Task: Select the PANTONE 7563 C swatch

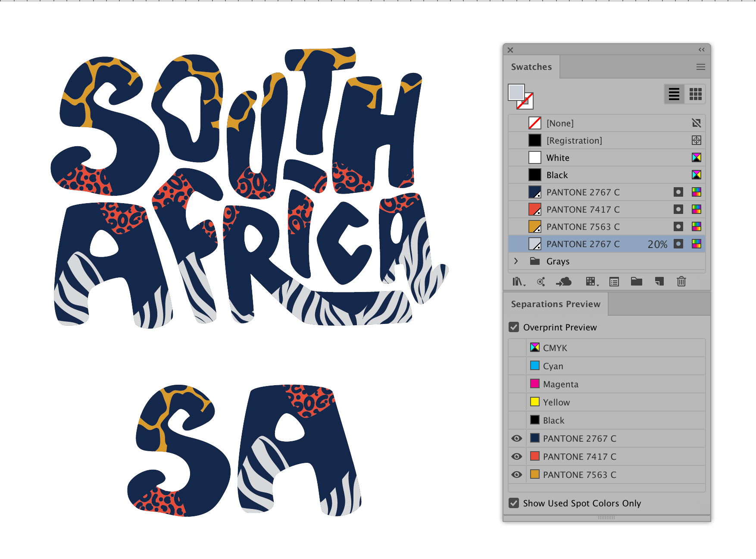Action: coord(607,226)
